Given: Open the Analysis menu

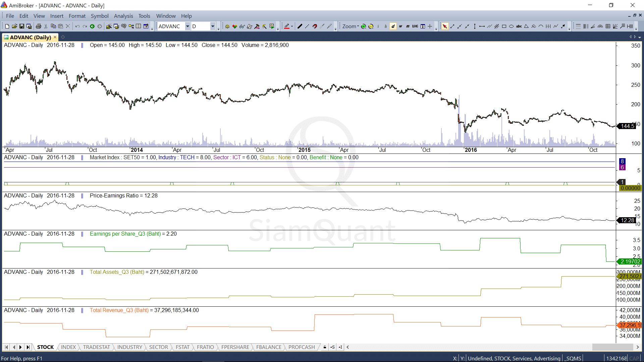Looking at the screenshot, I should click(x=123, y=16).
